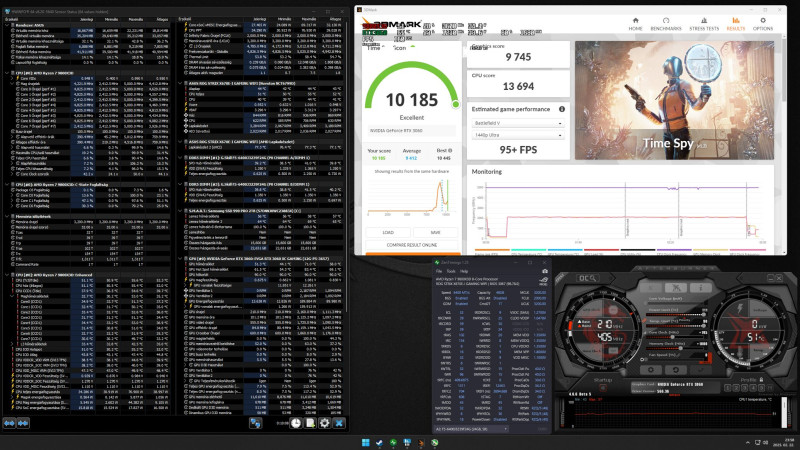This screenshot has width=800, height=450.
Task: Collapse the C-State Foglaltság sensor group
Action: click(x=7, y=185)
